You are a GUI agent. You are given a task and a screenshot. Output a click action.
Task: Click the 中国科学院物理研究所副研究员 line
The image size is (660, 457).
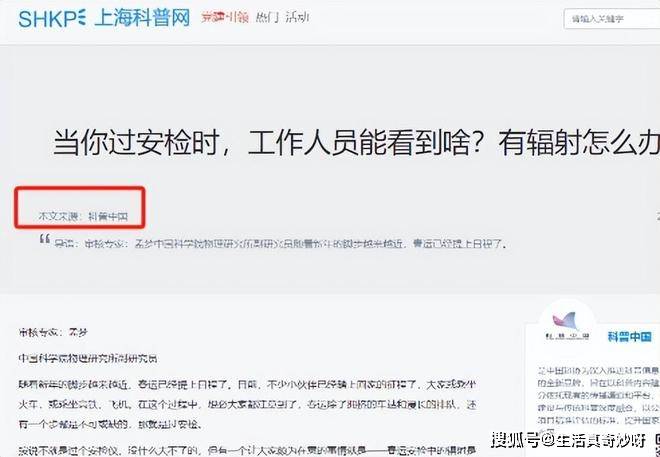[x=88, y=359]
